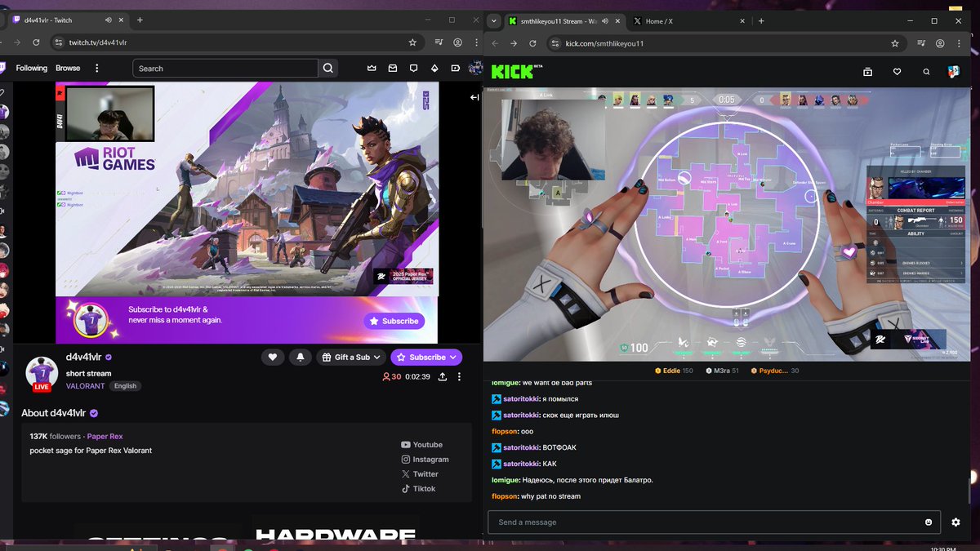This screenshot has height=551, width=980.
Task: Open Chrome three-dot menu in Twitch window
Action: pos(475,42)
